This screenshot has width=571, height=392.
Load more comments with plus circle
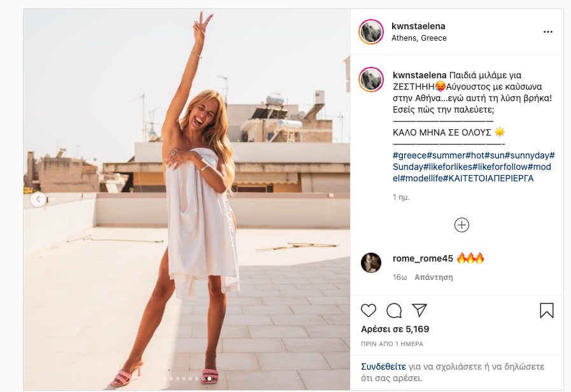[x=462, y=225]
